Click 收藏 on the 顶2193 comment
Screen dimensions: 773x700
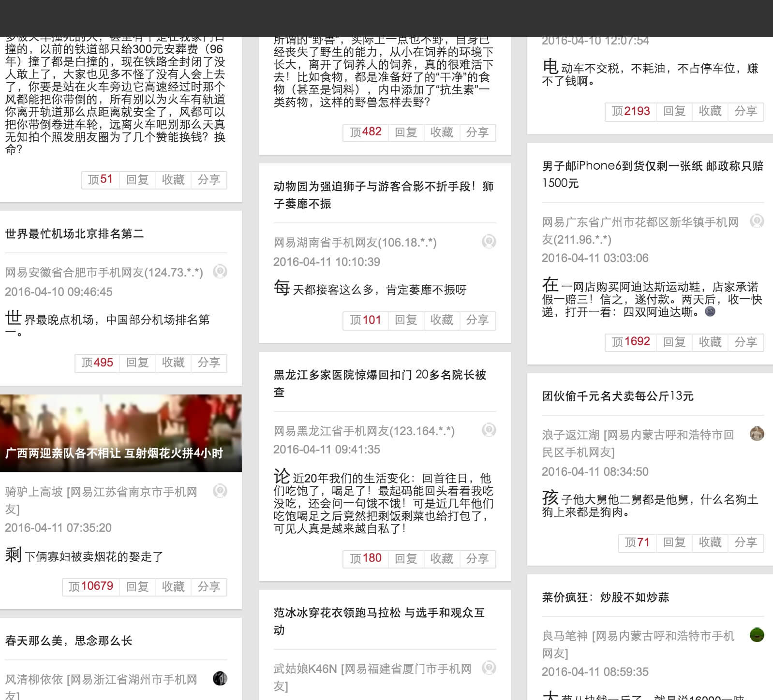[x=710, y=111]
